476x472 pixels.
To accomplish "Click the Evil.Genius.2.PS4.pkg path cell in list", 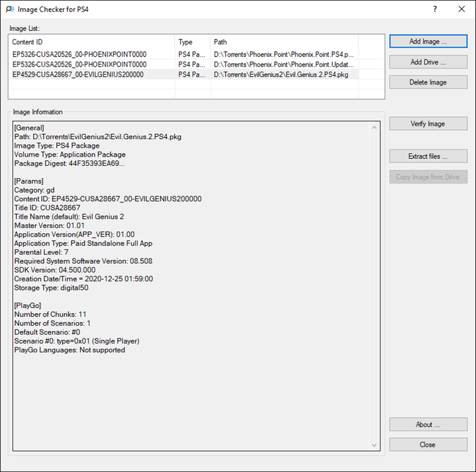I will click(x=281, y=74).
